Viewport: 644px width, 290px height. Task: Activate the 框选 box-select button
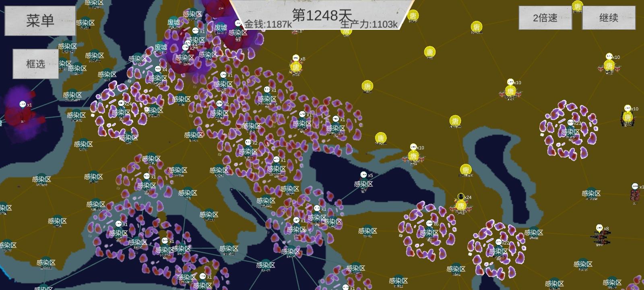click(x=35, y=64)
